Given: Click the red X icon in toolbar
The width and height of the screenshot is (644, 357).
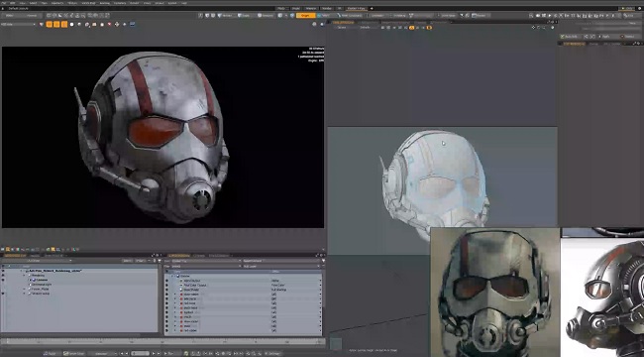Looking at the screenshot, I should coord(110,24).
